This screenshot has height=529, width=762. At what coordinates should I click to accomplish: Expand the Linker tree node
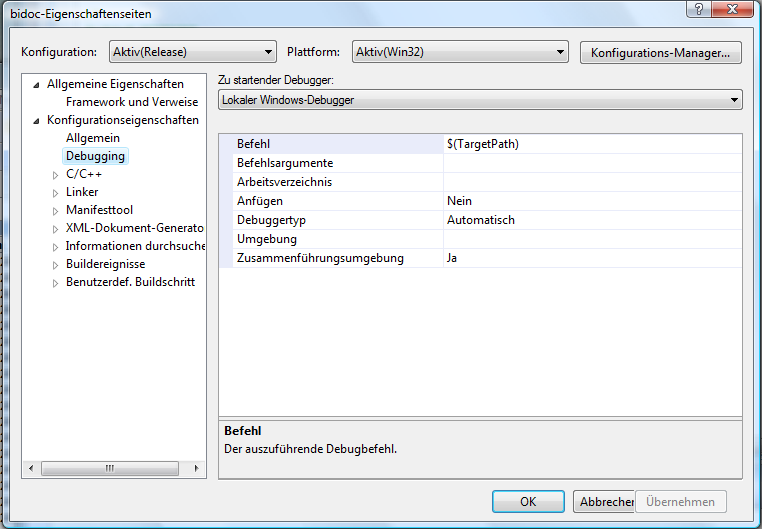pos(56,192)
